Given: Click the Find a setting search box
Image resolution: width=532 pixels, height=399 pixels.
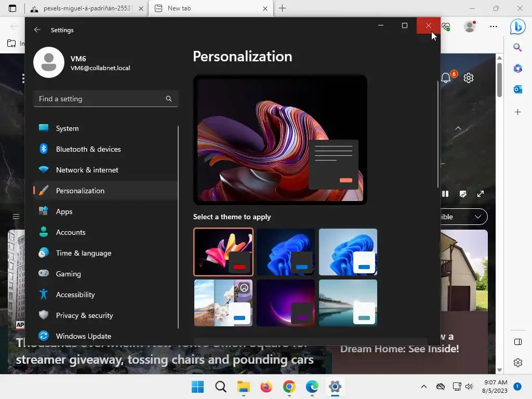Looking at the screenshot, I should tap(105, 99).
